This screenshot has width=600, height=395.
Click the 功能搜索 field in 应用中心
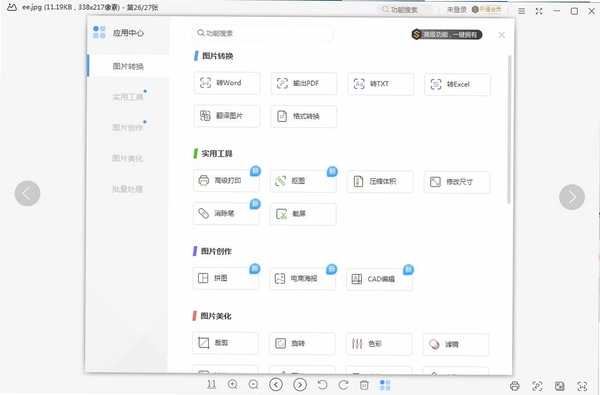click(263, 33)
